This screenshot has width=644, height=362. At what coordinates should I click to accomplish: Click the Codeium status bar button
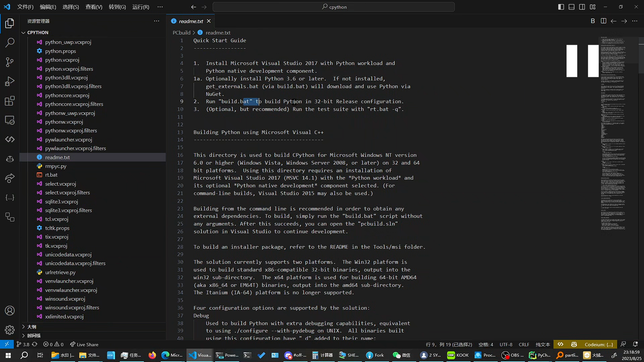(599, 345)
